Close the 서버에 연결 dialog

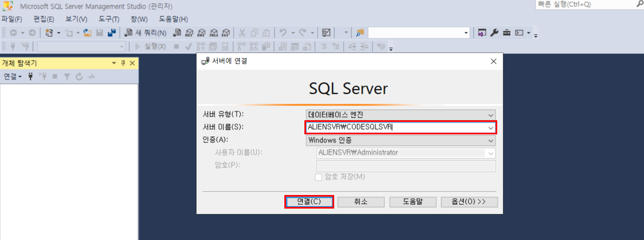[493, 62]
